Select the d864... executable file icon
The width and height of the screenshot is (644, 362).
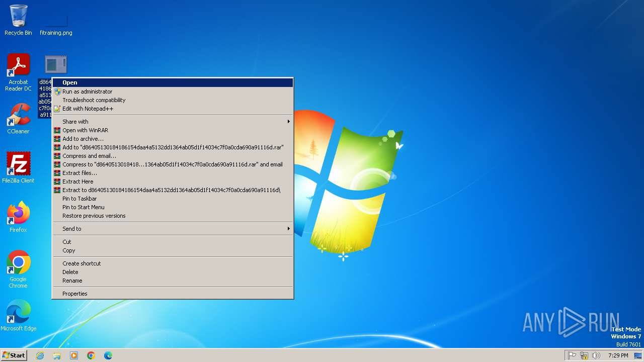pyautogui.click(x=55, y=64)
